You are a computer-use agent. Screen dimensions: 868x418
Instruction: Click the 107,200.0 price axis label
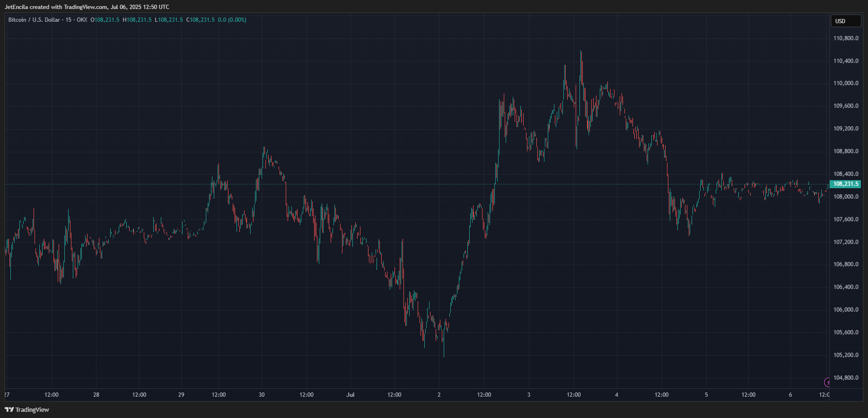click(x=846, y=242)
